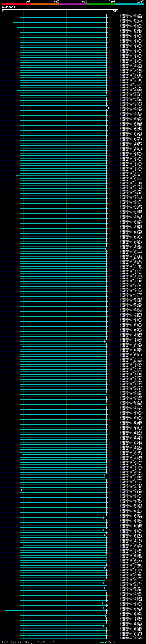Open the UniRef100_P59226 entry
The height and width of the screenshot is (644, 146).
coord(131,339)
